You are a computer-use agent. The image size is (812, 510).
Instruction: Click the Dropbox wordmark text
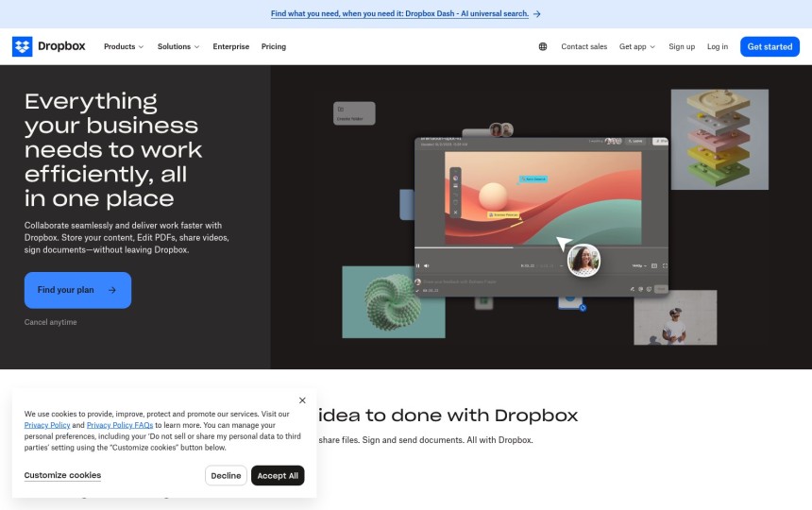[x=61, y=46]
